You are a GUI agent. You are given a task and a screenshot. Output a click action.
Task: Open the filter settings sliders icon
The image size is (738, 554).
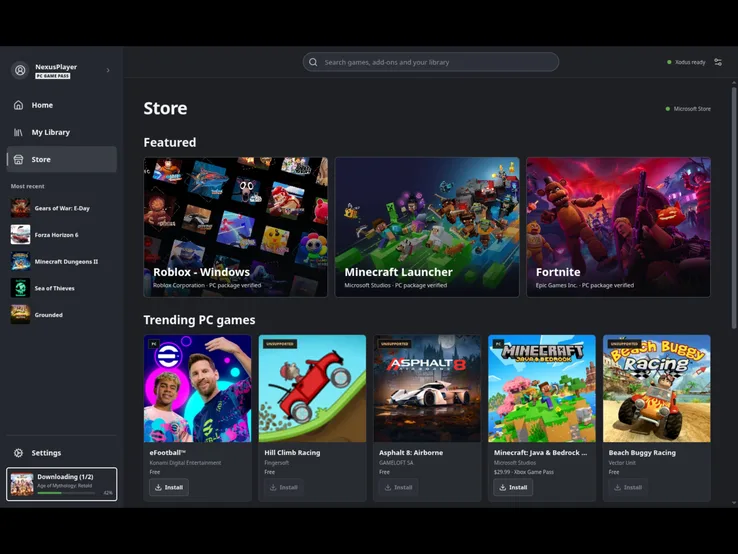pos(718,62)
